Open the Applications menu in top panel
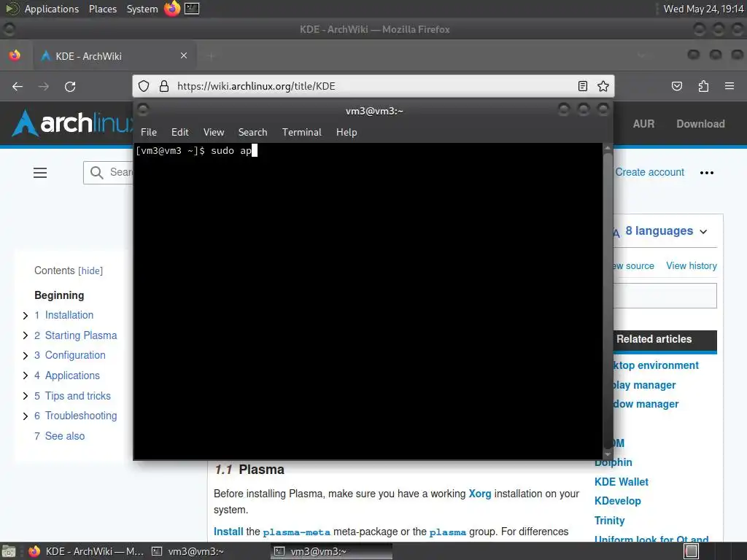747x560 pixels. 52,9
